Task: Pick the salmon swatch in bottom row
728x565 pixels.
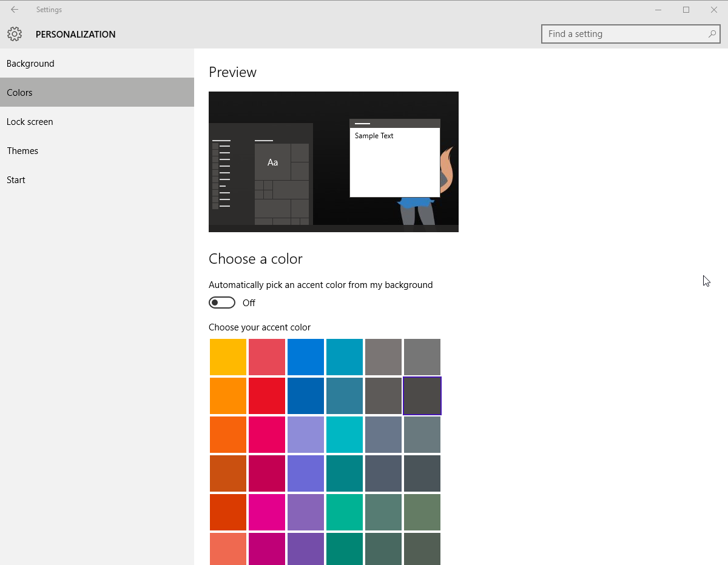Action: point(228,549)
